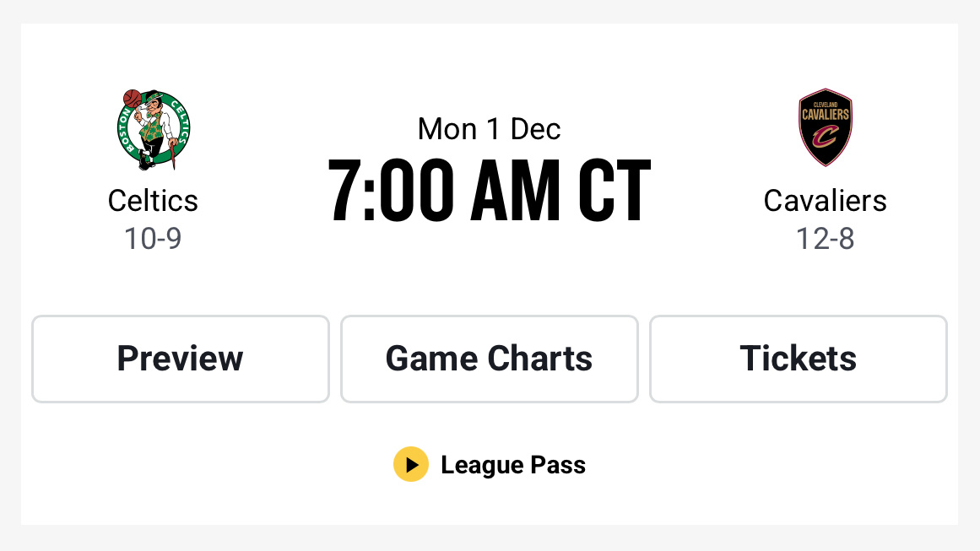Click the Celtics 10-9 record
Image resolution: width=980 pixels, height=551 pixels.
pos(153,239)
